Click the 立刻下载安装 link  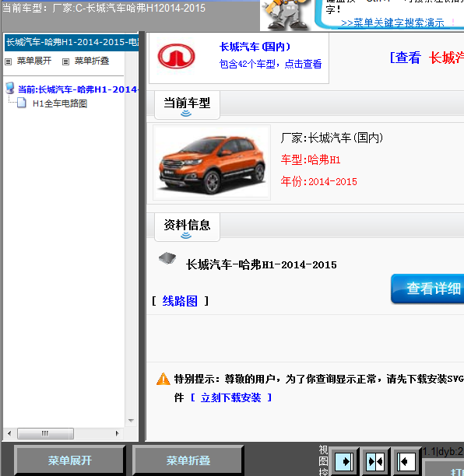[230, 397]
